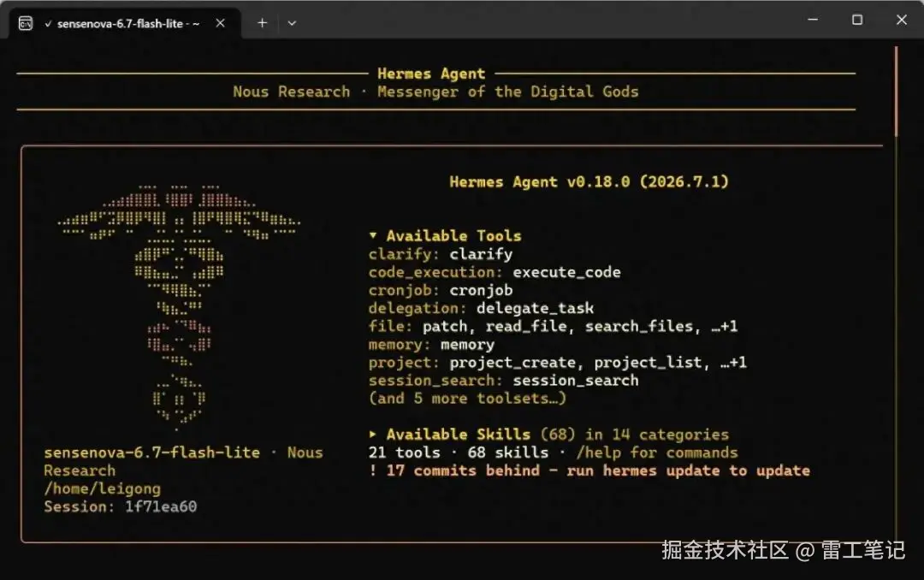The image size is (924, 580).
Task: Close the terminal window
Action: pyautogui.click(x=902, y=20)
